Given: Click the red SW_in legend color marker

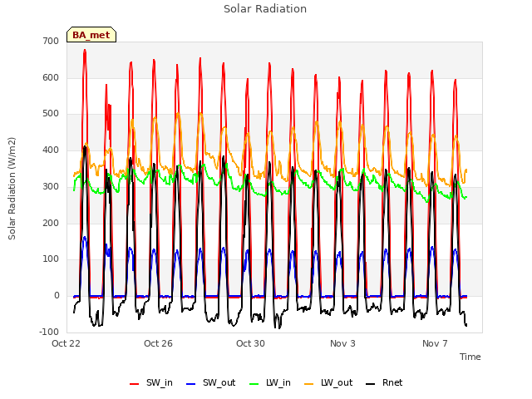Looking at the screenshot, I should pos(135,384).
